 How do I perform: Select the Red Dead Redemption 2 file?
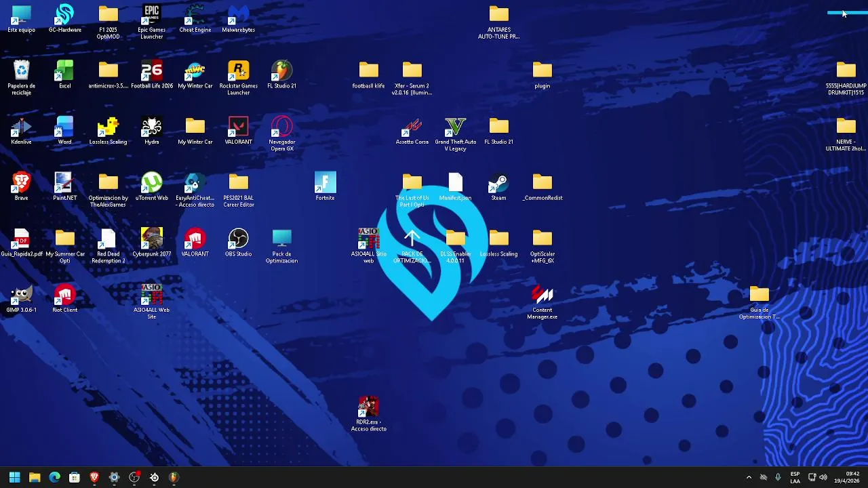point(108,246)
